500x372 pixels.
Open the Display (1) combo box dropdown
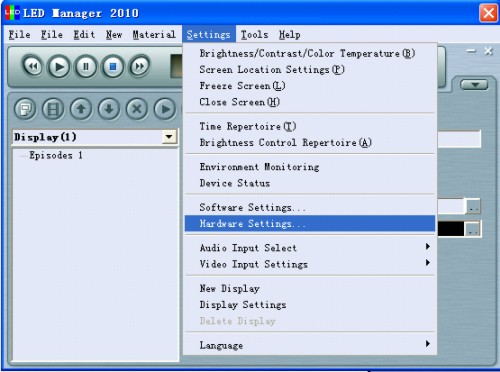169,137
